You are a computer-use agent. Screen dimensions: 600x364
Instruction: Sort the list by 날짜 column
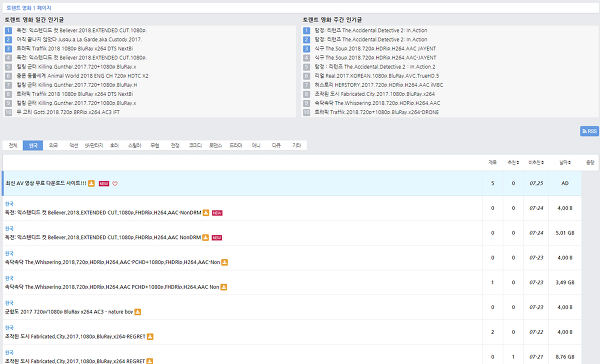point(565,163)
